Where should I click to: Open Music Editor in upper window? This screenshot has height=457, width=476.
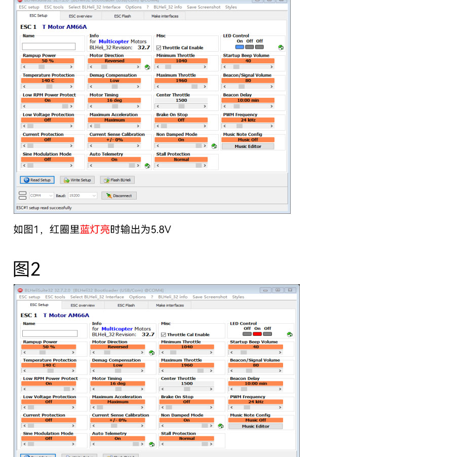[x=248, y=146]
